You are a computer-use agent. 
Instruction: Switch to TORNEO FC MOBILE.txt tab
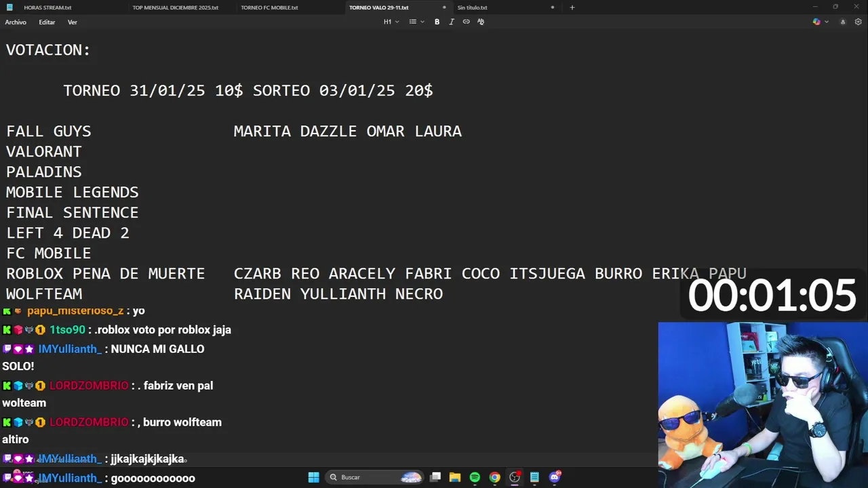[269, 7]
